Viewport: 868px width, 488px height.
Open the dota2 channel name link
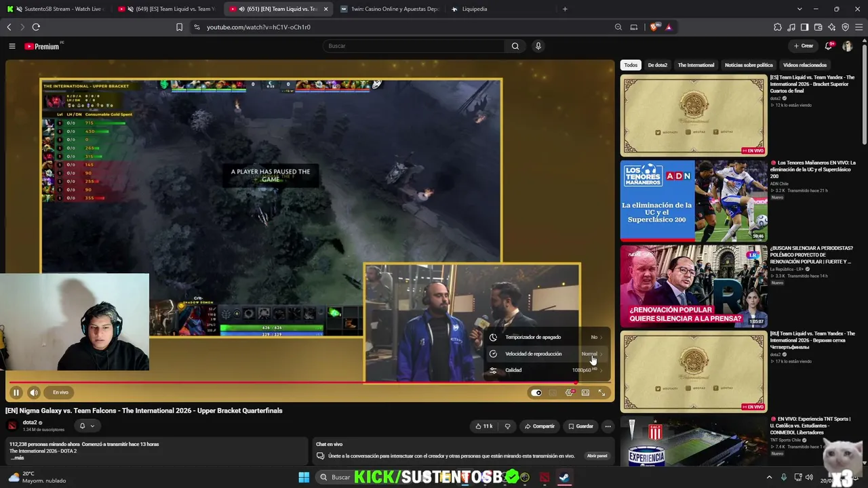pyautogui.click(x=30, y=422)
